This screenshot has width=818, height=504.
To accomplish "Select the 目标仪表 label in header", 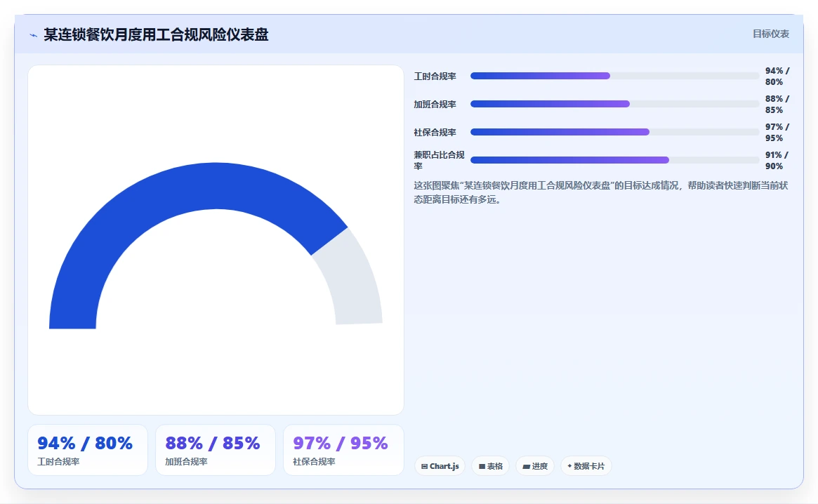I will tap(770, 34).
